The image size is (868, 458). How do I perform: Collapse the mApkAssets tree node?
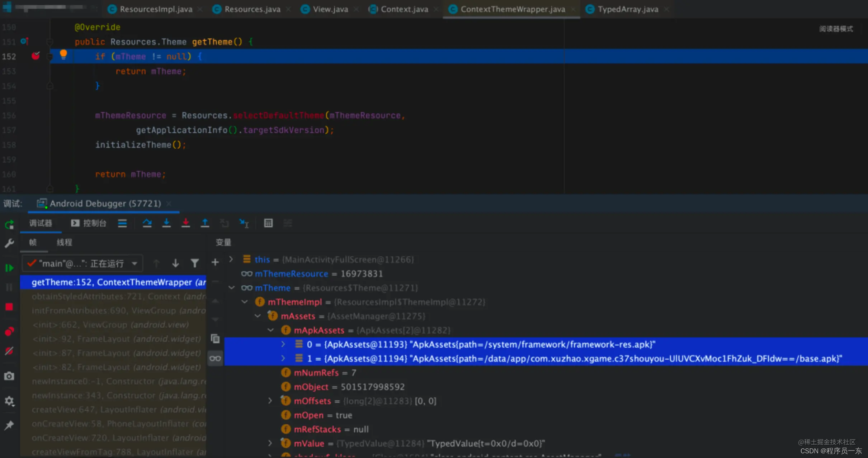271,330
